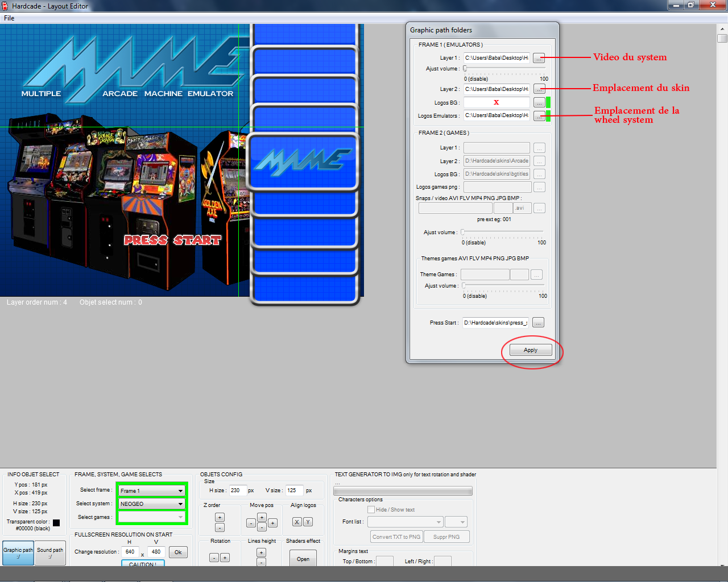728x582 pixels.
Task: Toggle Hide / Show text checkbox
Action: (371, 510)
